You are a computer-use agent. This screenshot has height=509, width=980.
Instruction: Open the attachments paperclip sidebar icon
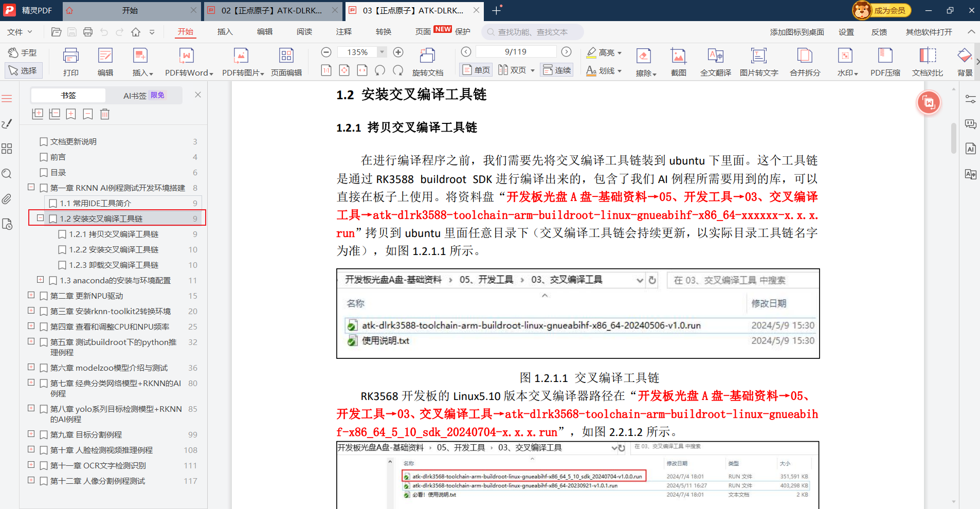point(7,199)
